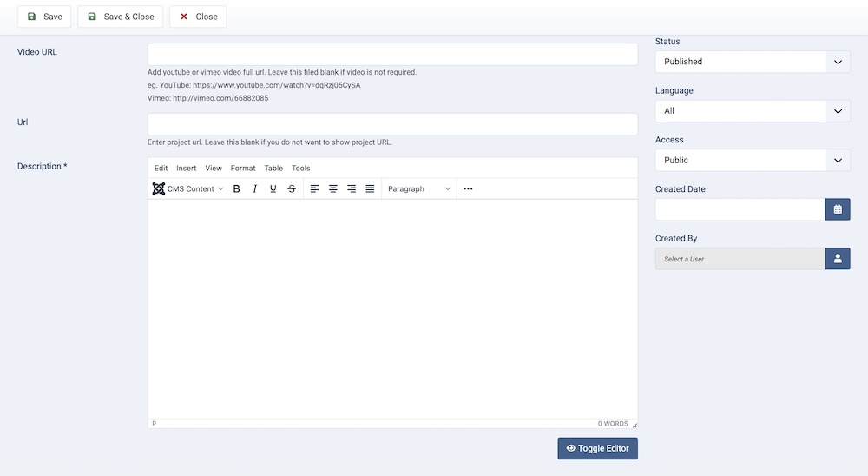
Task: Expand the Access dropdown showing Public
Action: (753, 160)
